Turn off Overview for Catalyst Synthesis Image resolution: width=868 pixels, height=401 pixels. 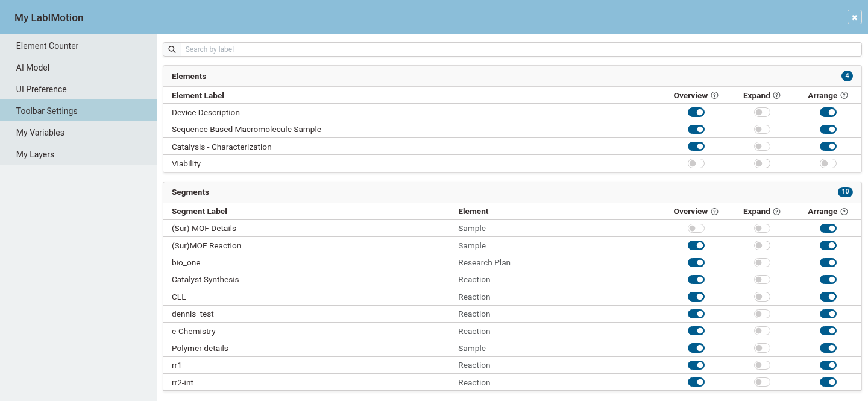[x=696, y=279]
